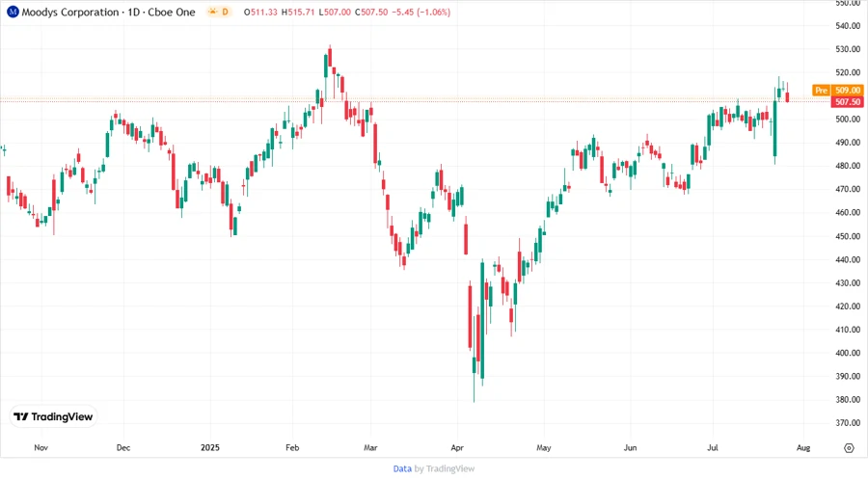The image size is (868, 480).
Task: Click the 540.00 price axis label
Action: click(848, 25)
